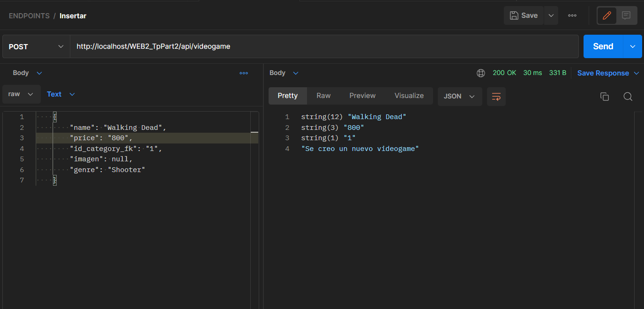
Task: Open the request body options ellipsis
Action: (x=243, y=73)
